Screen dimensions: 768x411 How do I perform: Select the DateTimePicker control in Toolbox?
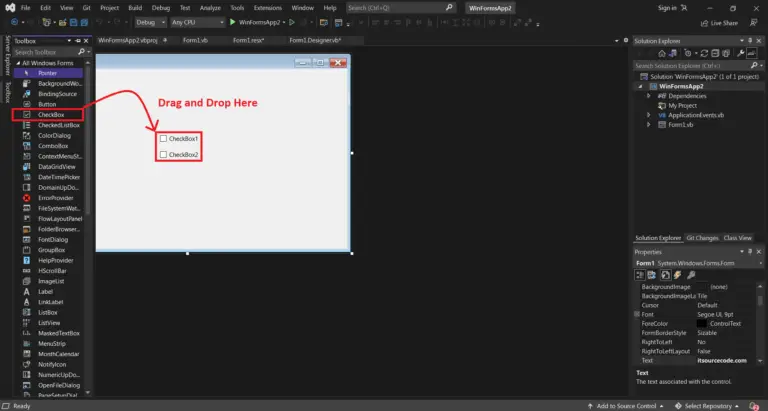click(58, 177)
